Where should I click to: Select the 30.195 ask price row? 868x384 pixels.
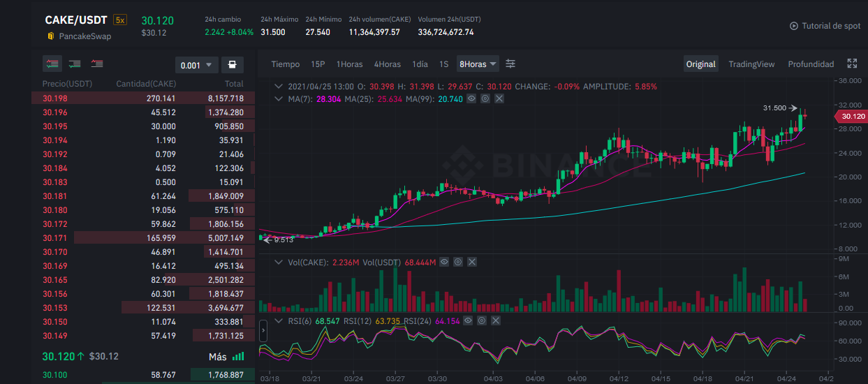[143, 126]
